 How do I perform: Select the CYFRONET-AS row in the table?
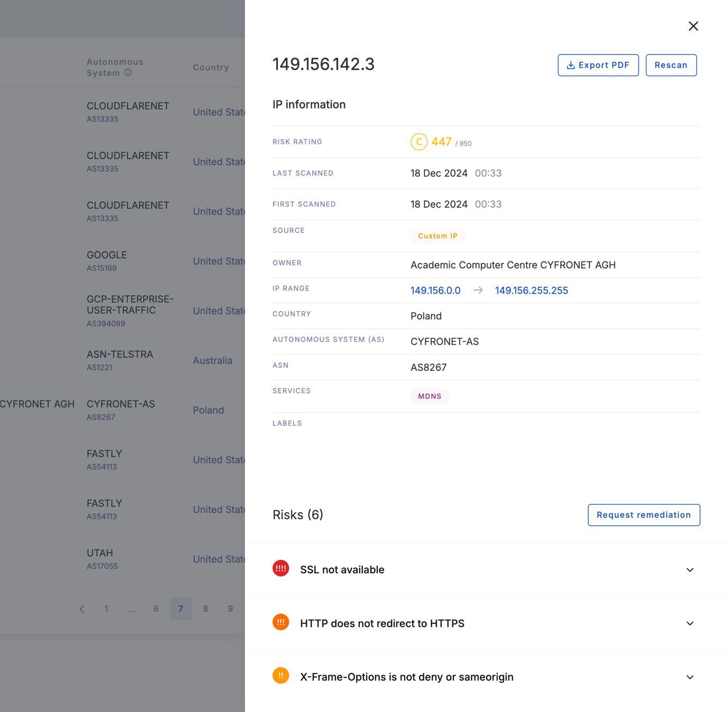click(x=121, y=410)
